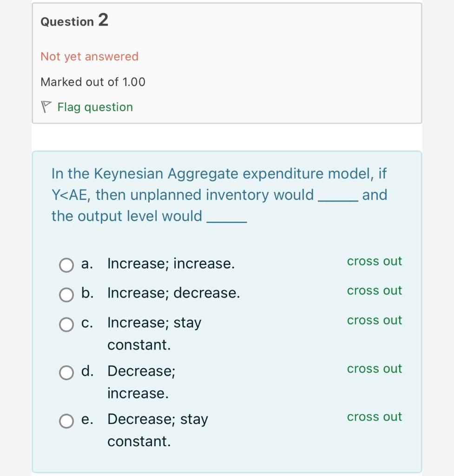Cross out answer option b
This screenshot has height=476, width=454.
(375, 291)
